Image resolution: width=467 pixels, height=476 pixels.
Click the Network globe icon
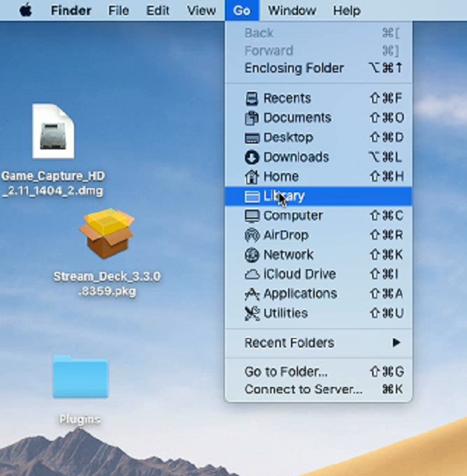252,255
